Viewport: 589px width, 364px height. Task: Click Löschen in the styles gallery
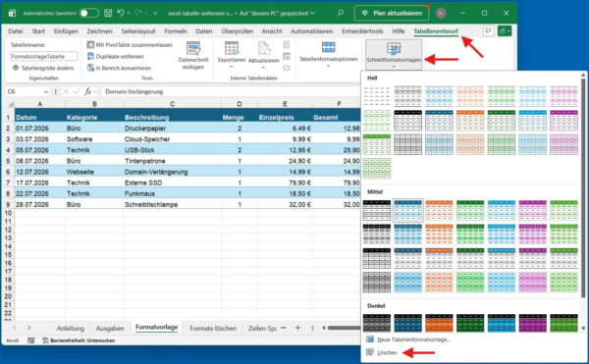[x=383, y=352]
